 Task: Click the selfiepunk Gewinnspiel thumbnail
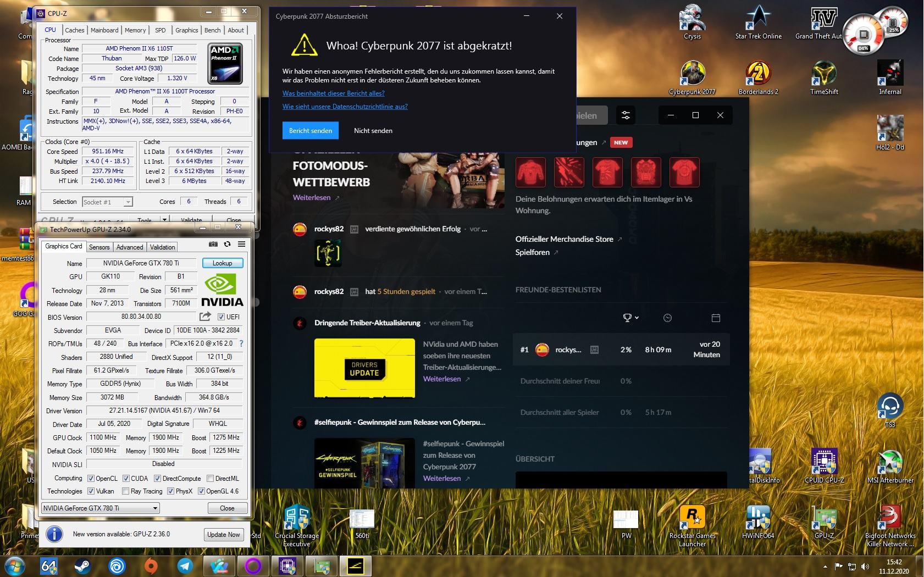(x=364, y=463)
